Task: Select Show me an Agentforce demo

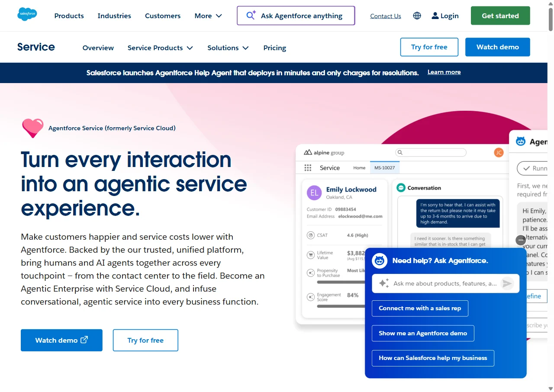Action: 423,333
